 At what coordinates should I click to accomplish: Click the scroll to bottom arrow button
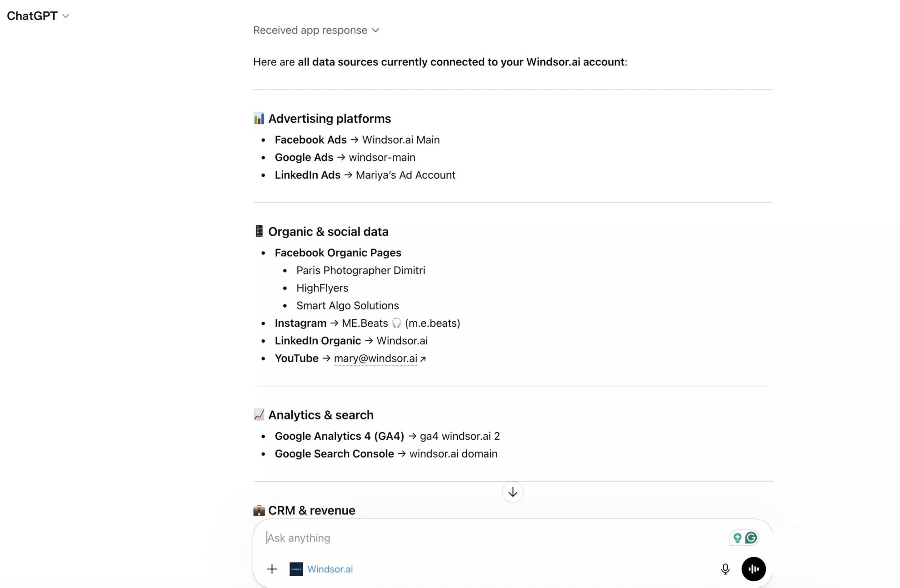[x=512, y=492]
